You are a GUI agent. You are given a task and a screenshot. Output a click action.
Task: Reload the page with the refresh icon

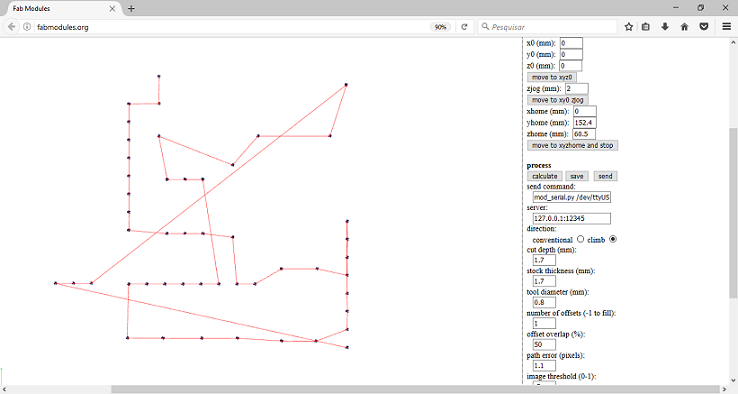point(464,27)
